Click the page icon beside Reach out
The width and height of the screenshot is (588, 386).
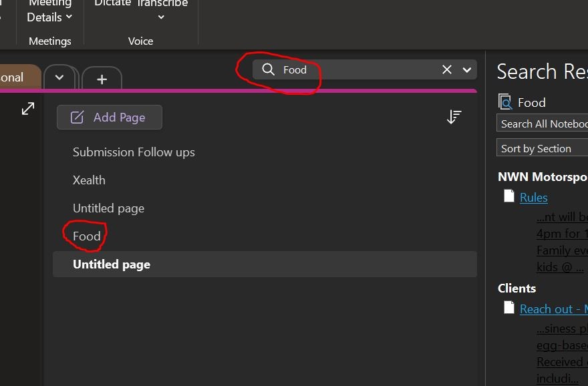point(509,307)
